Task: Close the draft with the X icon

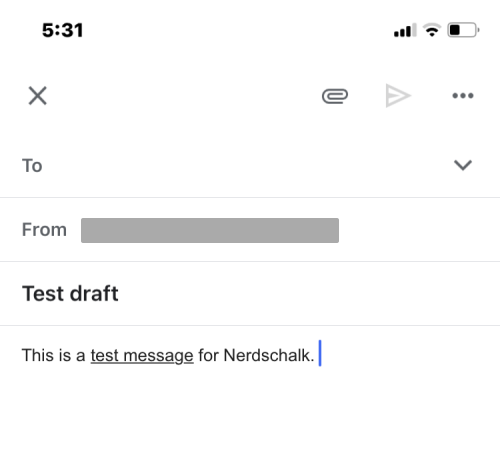Action: (x=38, y=96)
